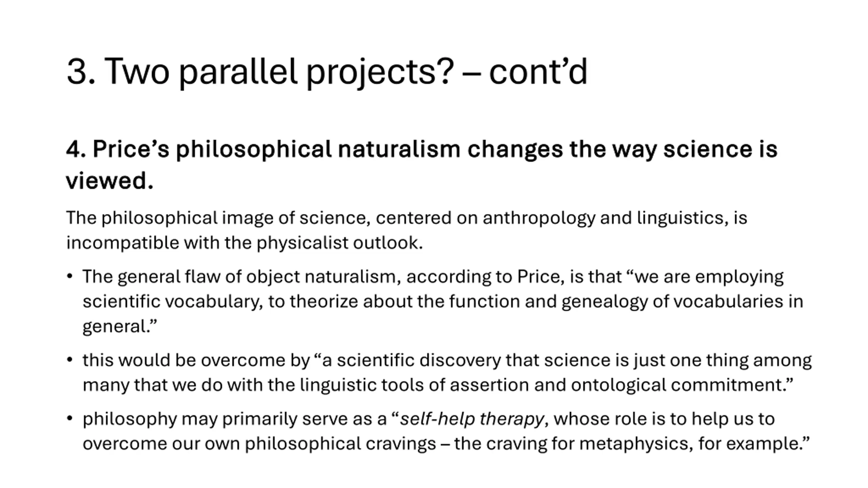Click the paragraph line "The philosophical image of science"
The image size is (868, 488).
(407, 218)
